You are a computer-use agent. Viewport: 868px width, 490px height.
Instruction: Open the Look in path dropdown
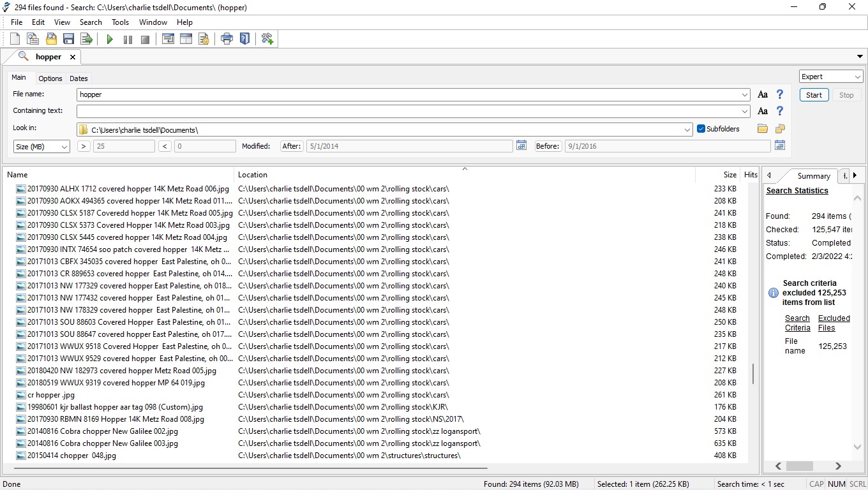pos(687,130)
